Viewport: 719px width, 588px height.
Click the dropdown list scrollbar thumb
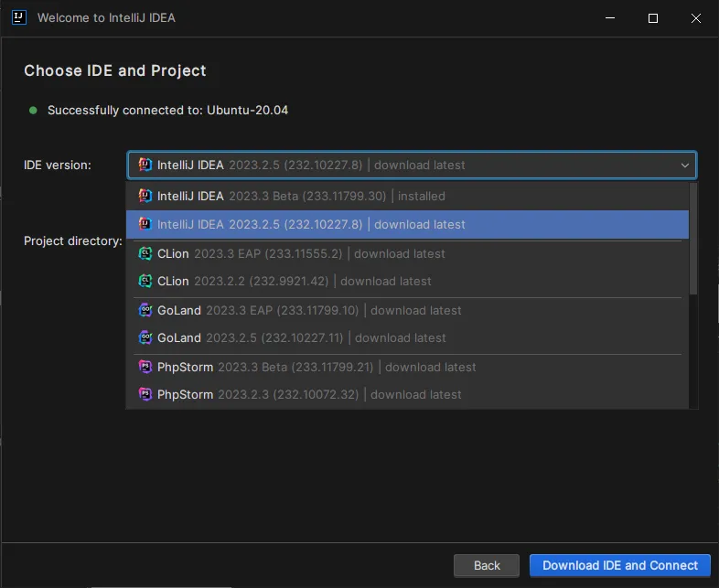click(x=693, y=239)
